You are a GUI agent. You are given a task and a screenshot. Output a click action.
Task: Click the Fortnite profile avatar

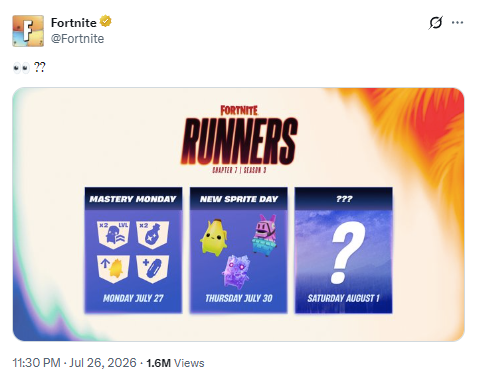click(x=28, y=31)
